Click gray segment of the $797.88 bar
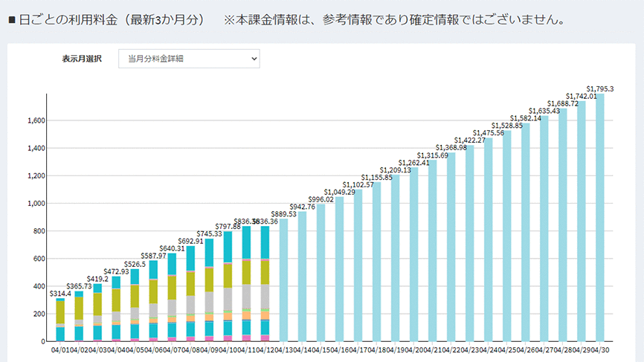Screen dimensions: 644x362 [x=228, y=299]
